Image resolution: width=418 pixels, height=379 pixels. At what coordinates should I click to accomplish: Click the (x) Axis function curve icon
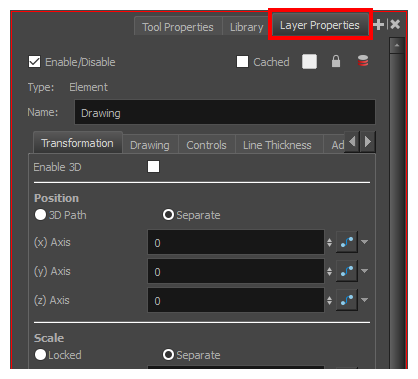coord(347,242)
